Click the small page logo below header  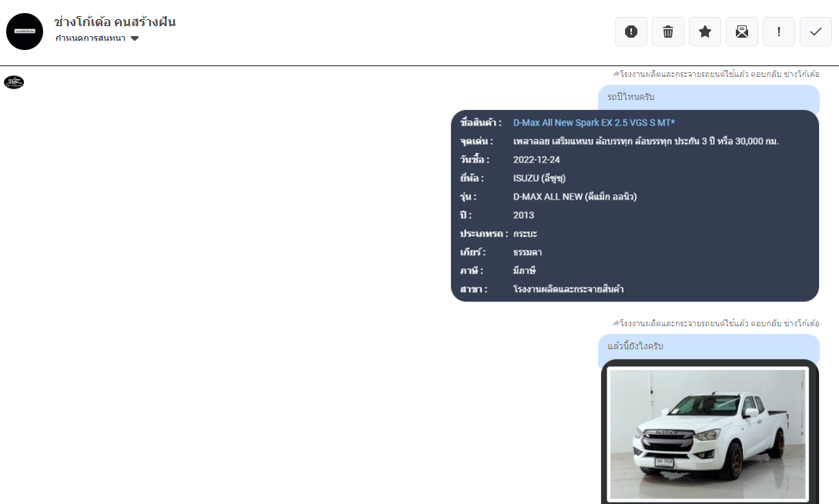click(14, 82)
